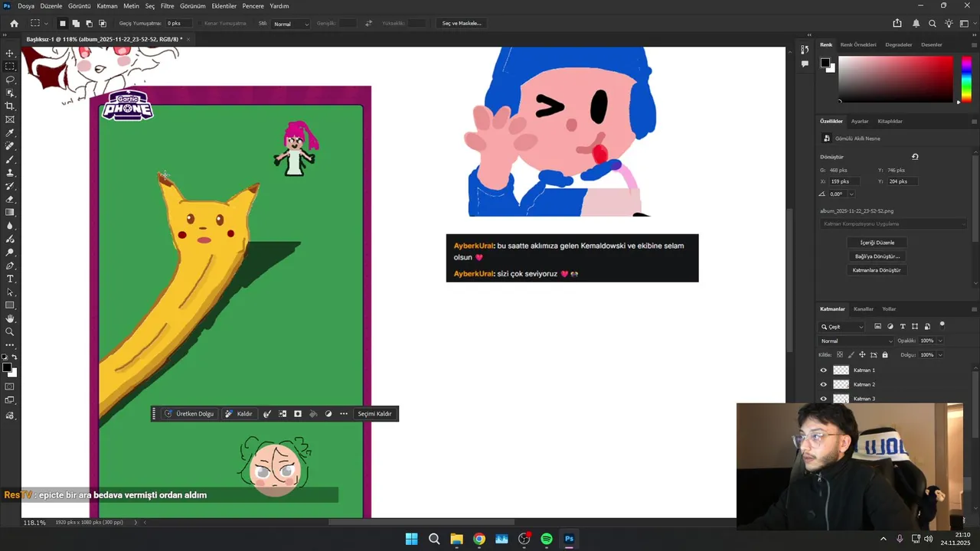Image resolution: width=980 pixels, height=551 pixels.
Task: Toggle Katman 3 layer visibility eye
Action: click(824, 399)
